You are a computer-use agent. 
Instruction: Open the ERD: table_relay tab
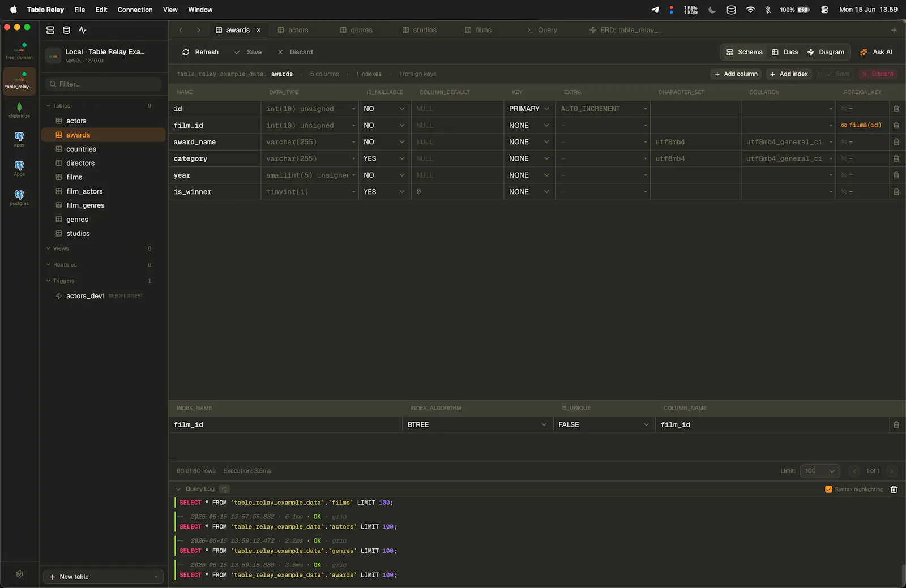pyautogui.click(x=626, y=30)
